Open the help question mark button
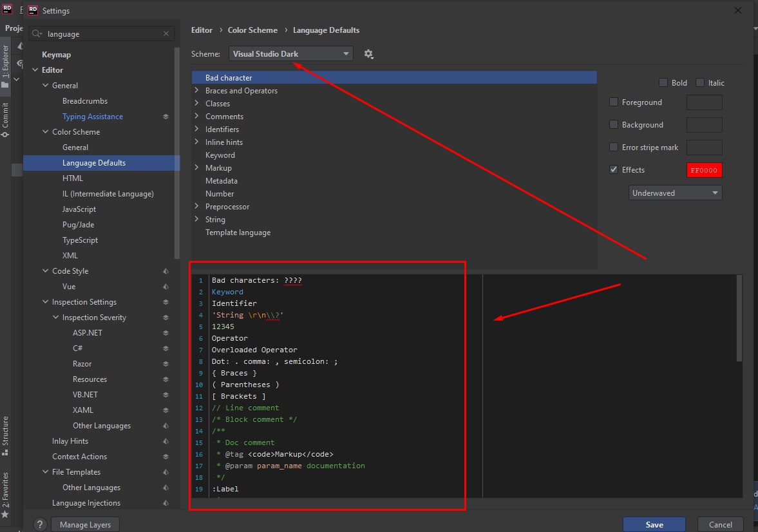The width and height of the screenshot is (758, 532). click(x=40, y=524)
